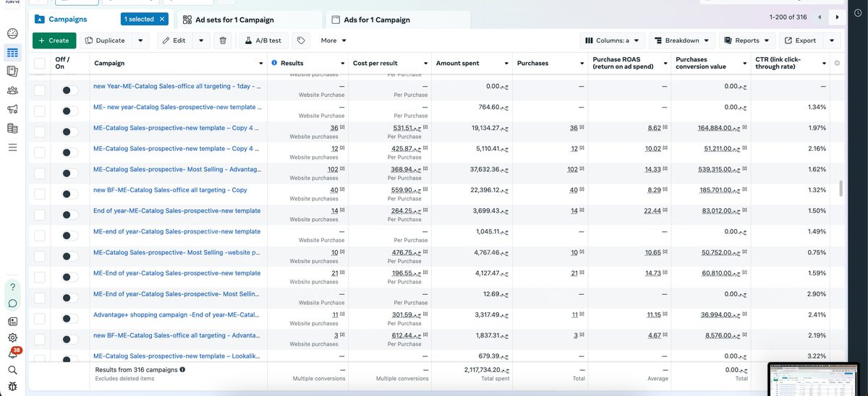Go to the next page of results
Image resolution: width=868 pixels, height=396 pixels.
point(837,17)
